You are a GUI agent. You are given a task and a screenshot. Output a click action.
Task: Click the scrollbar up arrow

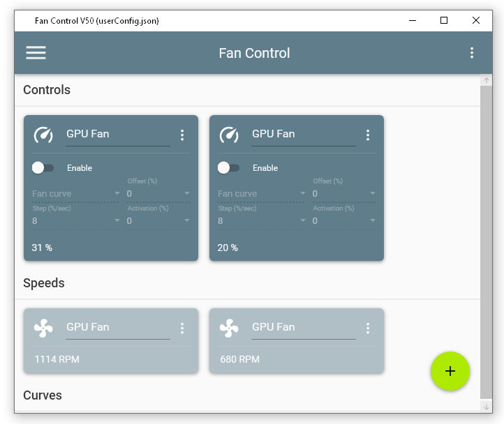pyautogui.click(x=486, y=80)
